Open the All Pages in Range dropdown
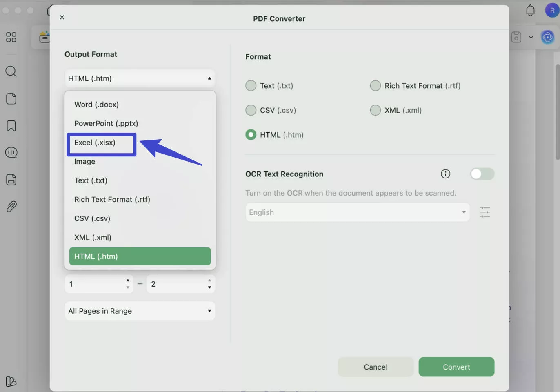The image size is (560, 392). point(140,311)
